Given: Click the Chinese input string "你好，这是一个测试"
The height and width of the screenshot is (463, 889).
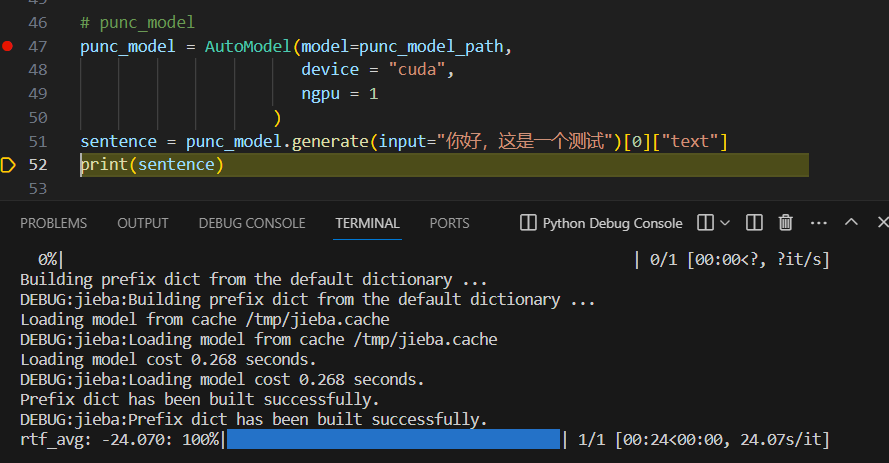Looking at the screenshot, I should click(x=525, y=141).
